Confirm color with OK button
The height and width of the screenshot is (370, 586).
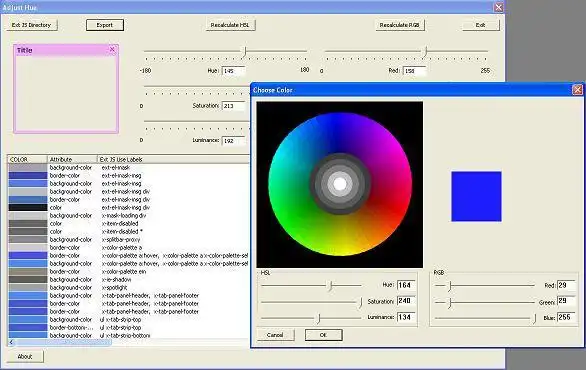(x=323, y=335)
